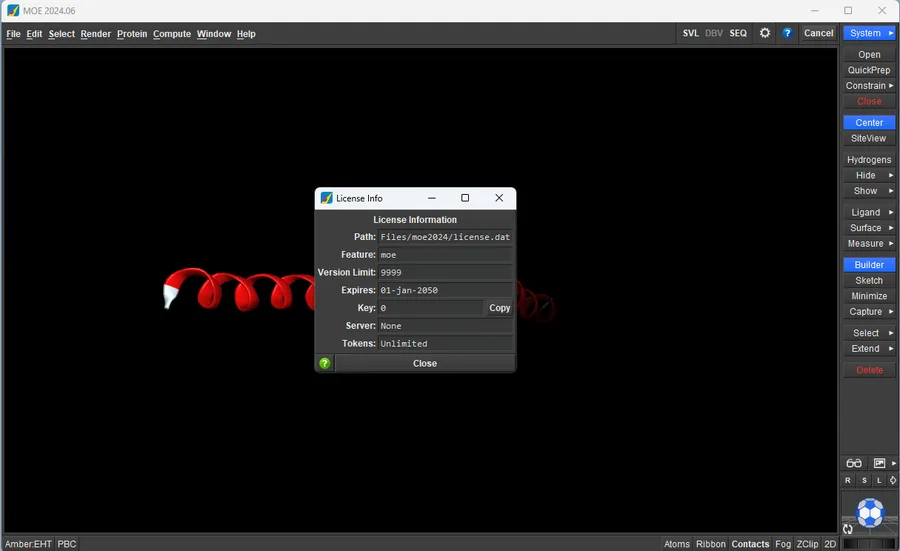Copy the license key

[499, 308]
